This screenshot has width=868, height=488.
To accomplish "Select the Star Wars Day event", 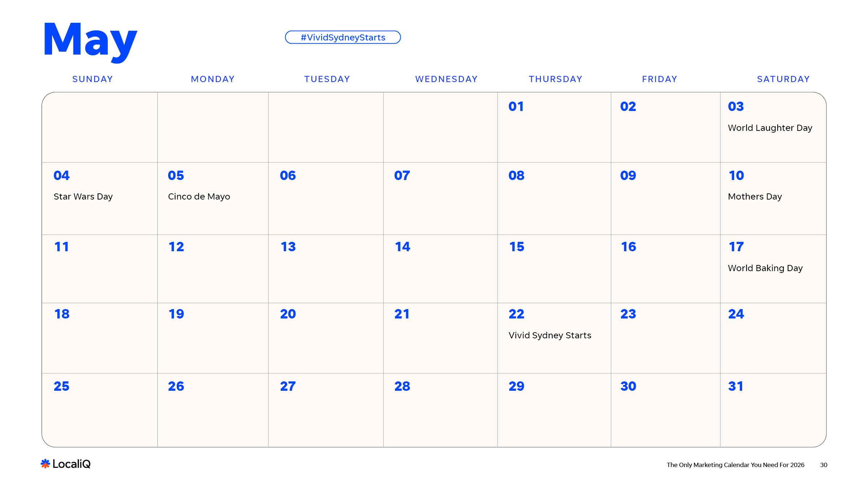I will coord(83,197).
